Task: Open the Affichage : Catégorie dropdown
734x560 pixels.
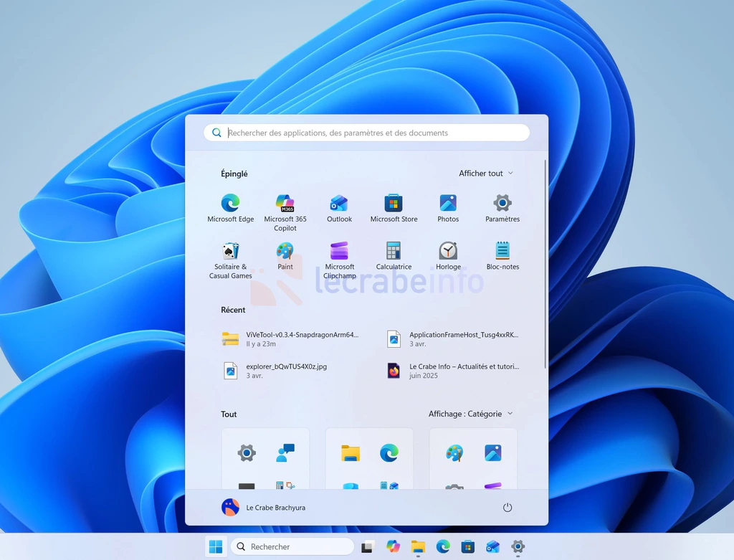Action: 470,414
